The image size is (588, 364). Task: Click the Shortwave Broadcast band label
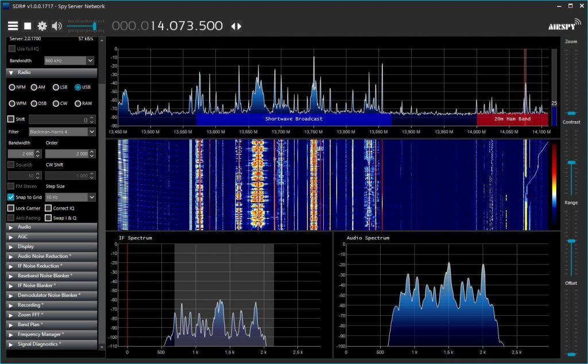293,119
